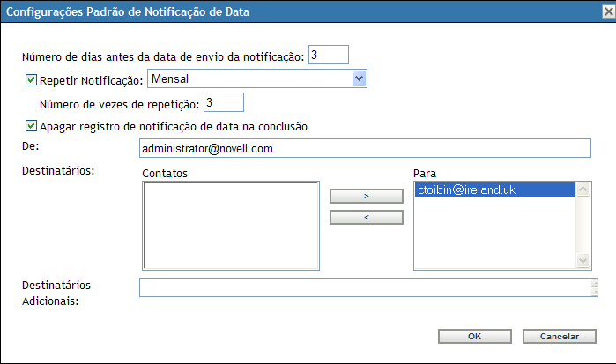Click the Para list scroll-down arrow
This screenshot has height=364, width=616.
pos(583,261)
